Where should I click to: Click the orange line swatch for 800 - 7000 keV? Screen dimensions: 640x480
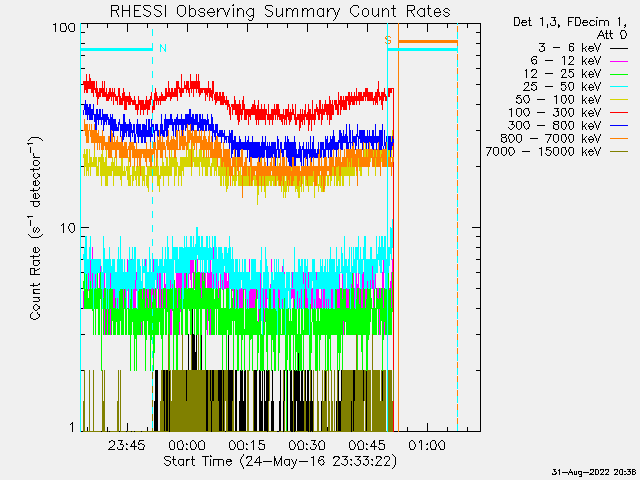point(619,139)
